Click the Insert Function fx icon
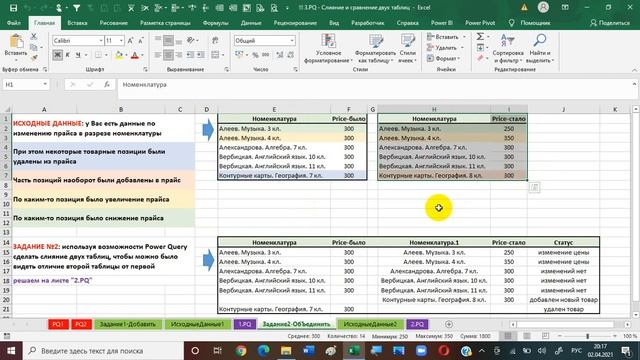Image resolution: width=640 pixels, height=360 pixels. click(x=107, y=84)
